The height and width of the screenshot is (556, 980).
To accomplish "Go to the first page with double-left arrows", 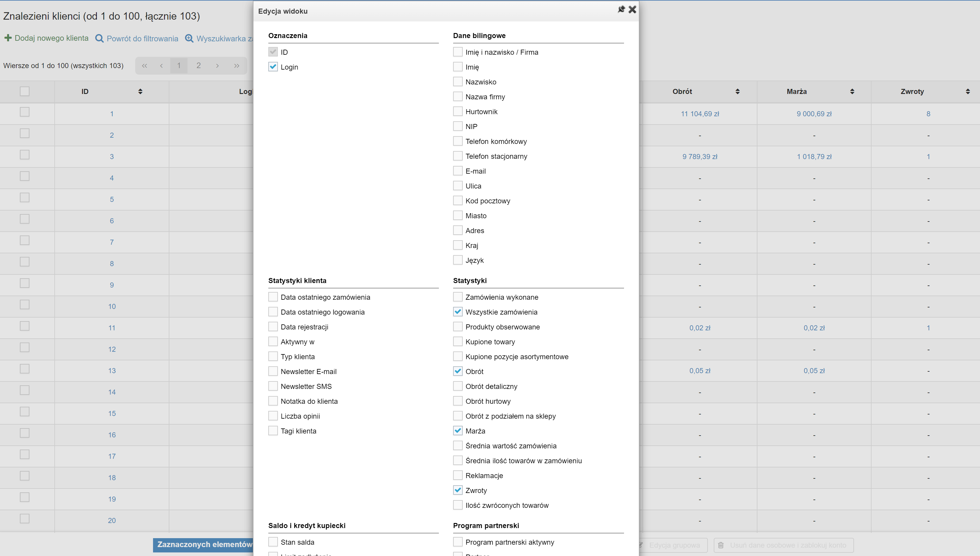I will coord(144,66).
